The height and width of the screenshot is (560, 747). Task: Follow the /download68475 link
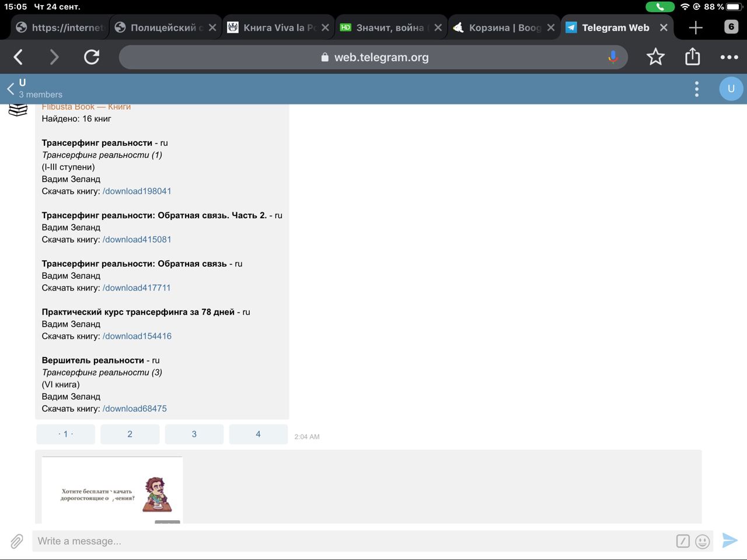point(135,409)
